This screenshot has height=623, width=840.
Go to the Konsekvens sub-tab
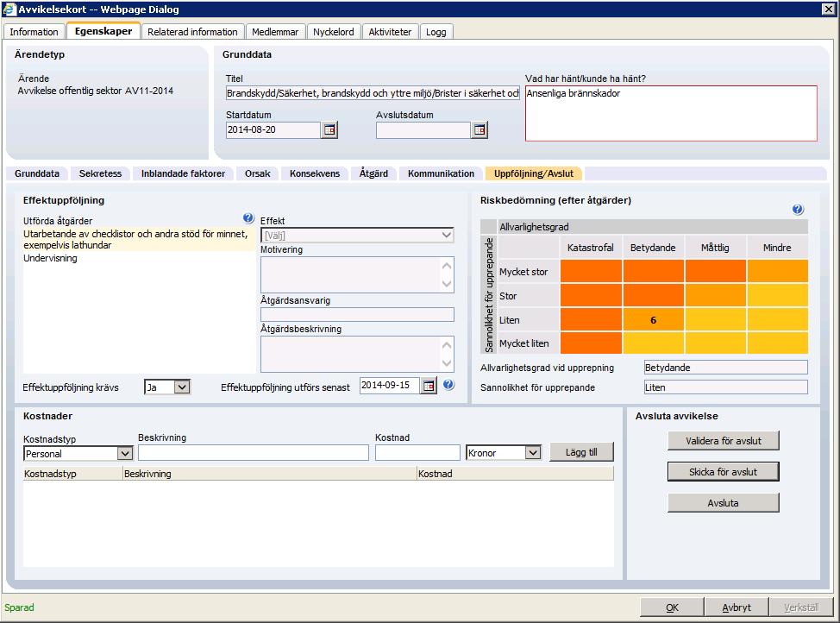point(315,173)
